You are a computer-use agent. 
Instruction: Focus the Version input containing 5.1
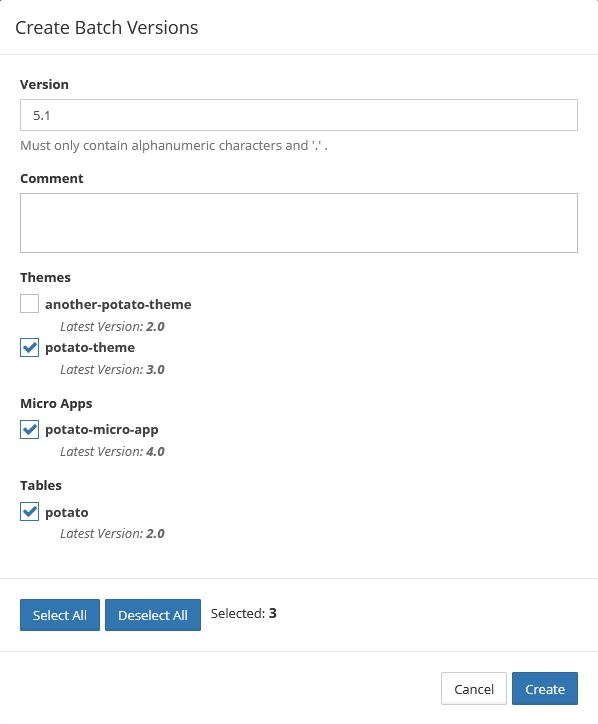click(299, 115)
